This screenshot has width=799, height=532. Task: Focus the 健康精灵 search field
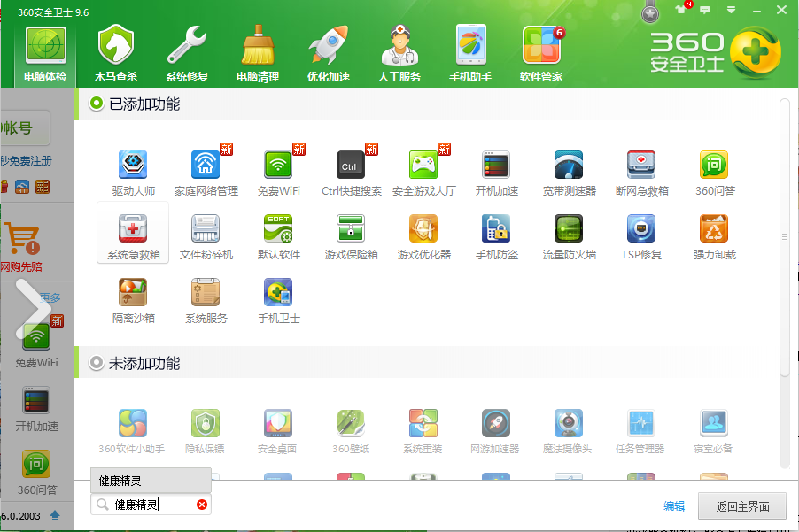[x=151, y=505]
